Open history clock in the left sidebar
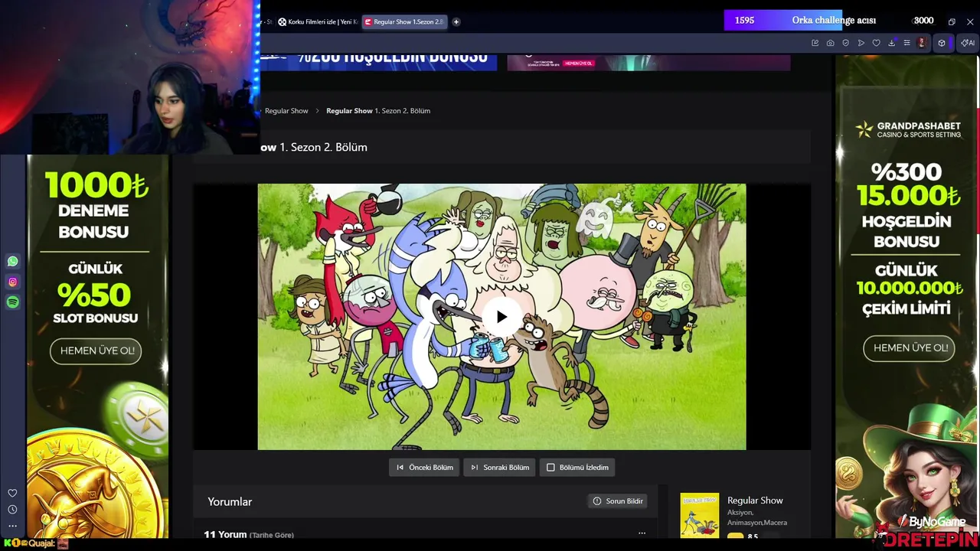The image size is (980, 551). pos(12,510)
